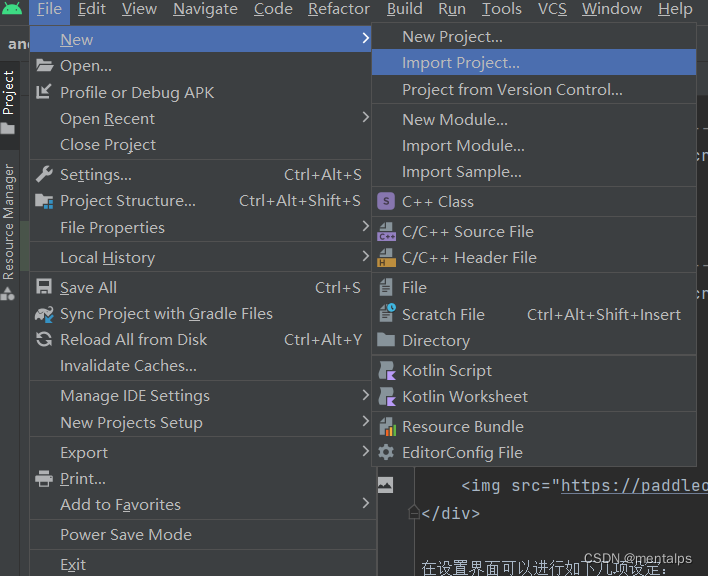Open the Navigate menu

205,9
